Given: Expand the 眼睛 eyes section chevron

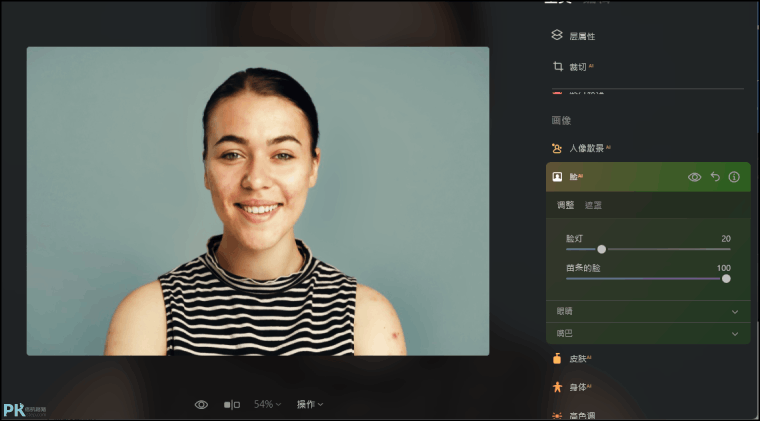Looking at the screenshot, I should coord(735,312).
